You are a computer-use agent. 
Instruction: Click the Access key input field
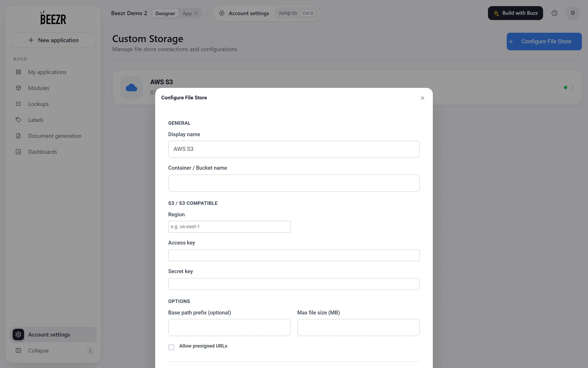[x=294, y=255]
